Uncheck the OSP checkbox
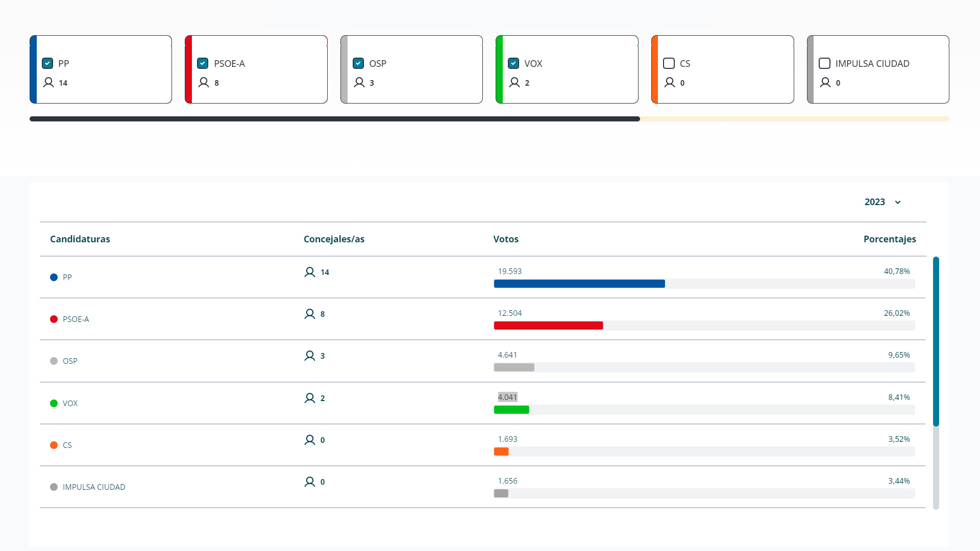Viewport: 980px width, 551px height. [x=358, y=63]
